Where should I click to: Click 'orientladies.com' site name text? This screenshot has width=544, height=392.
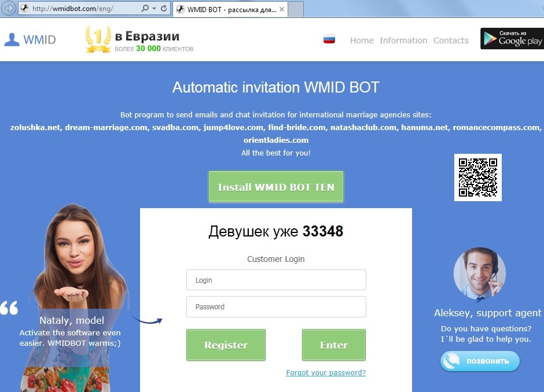[x=276, y=140]
